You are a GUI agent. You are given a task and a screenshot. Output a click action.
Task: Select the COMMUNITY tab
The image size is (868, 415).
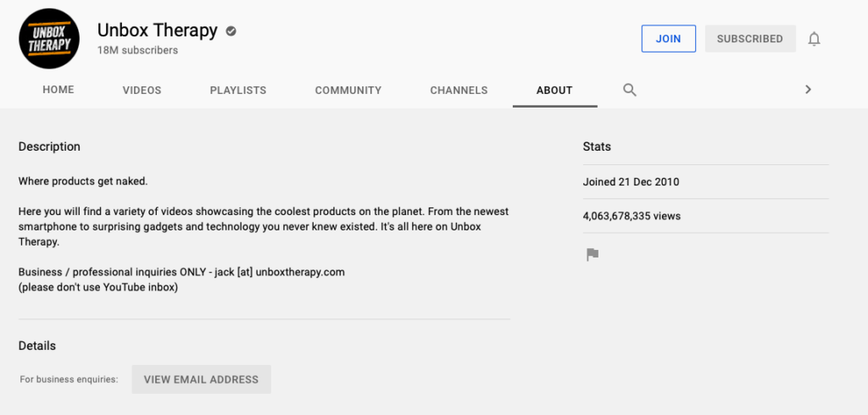pyautogui.click(x=348, y=90)
